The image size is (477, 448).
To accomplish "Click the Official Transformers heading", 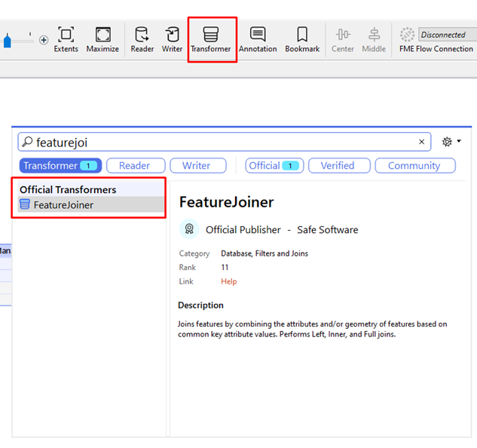I will [68, 190].
